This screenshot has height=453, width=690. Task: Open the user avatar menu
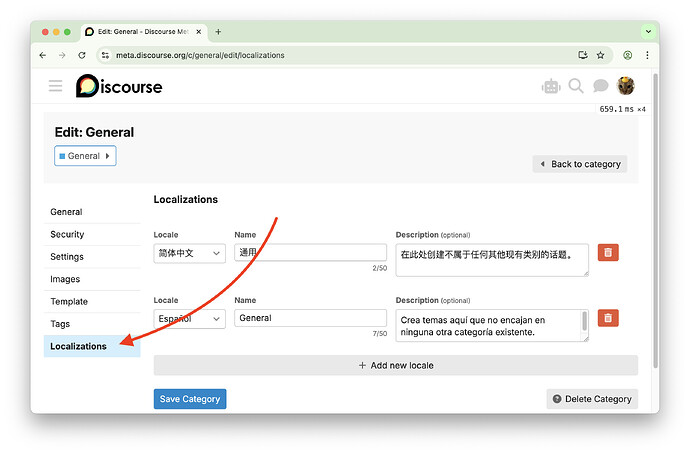(x=625, y=86)
